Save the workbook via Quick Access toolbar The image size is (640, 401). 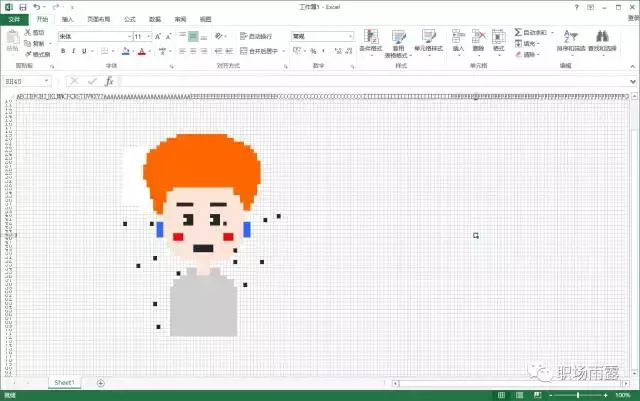(23, 7)
